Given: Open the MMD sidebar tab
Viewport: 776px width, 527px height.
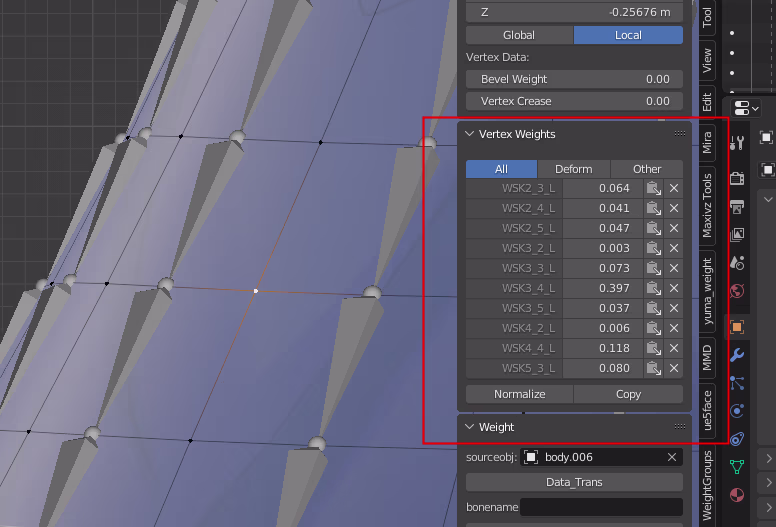Looking at the screenshot, I should point(707,358).
